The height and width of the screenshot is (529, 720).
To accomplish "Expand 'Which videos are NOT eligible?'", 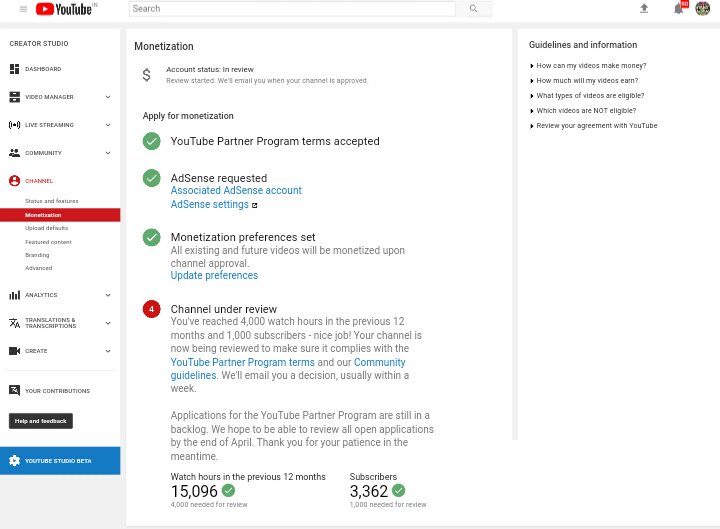I will pos(583,111).
